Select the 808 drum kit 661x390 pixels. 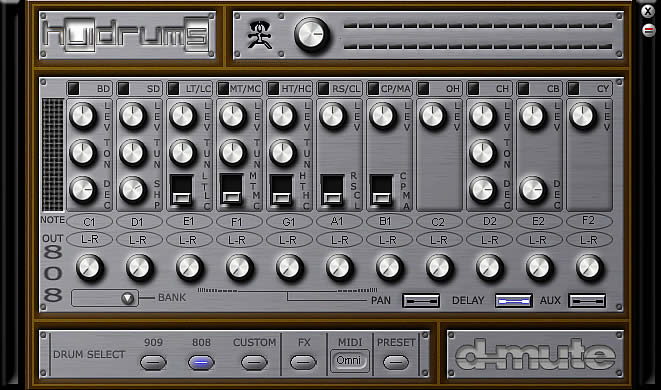pyautogui.click(x=201, y=362)
